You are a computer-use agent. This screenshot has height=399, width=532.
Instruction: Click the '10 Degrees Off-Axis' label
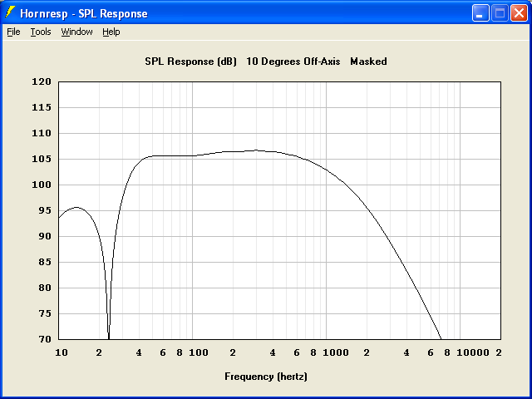293,62
